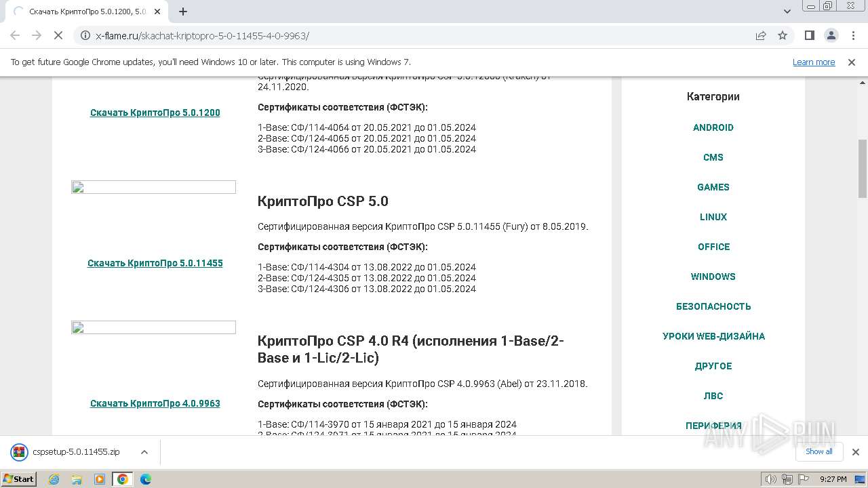Open the CMS category

[713, 157]
